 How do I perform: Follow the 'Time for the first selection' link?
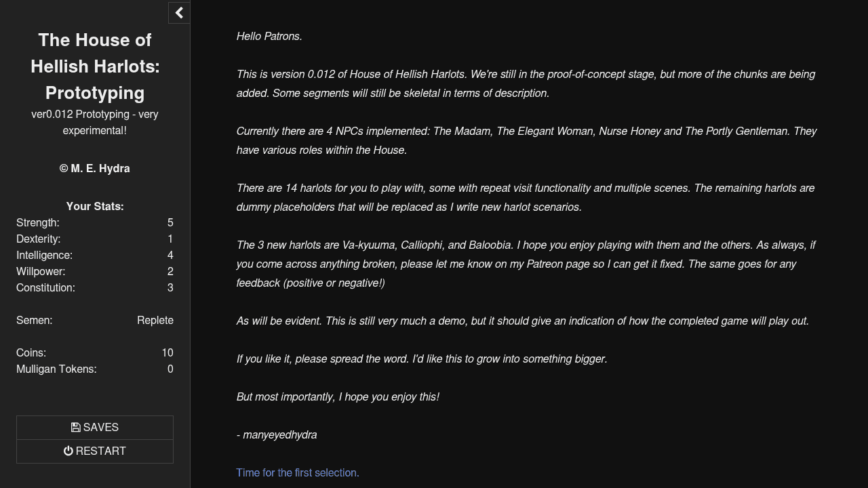click(298, 472)
